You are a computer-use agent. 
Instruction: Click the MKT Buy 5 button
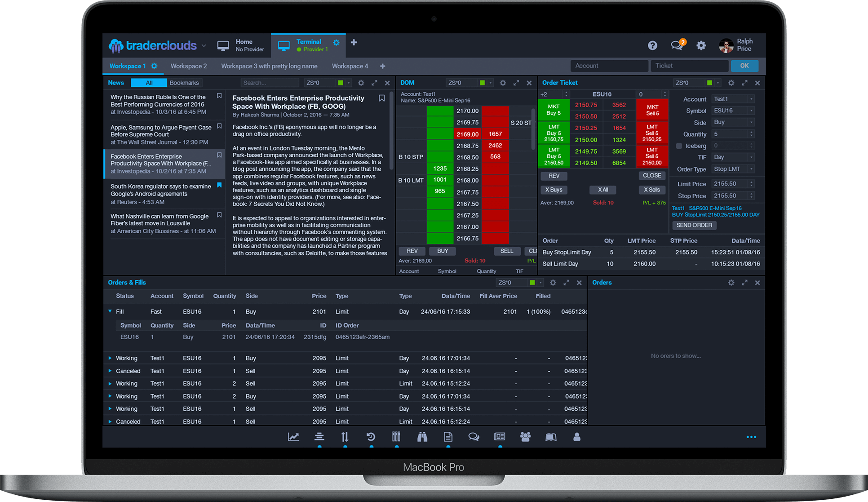coord(554,110)
